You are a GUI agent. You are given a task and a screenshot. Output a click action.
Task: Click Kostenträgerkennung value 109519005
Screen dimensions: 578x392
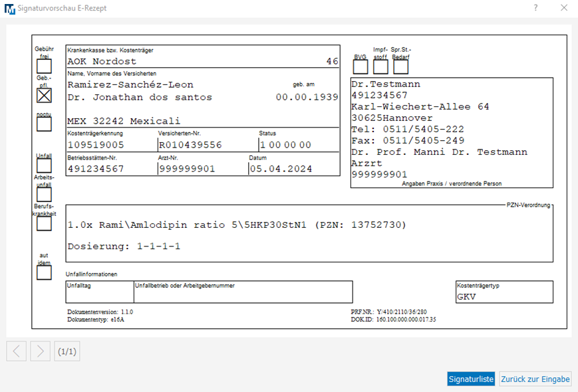tap(96, 145)
